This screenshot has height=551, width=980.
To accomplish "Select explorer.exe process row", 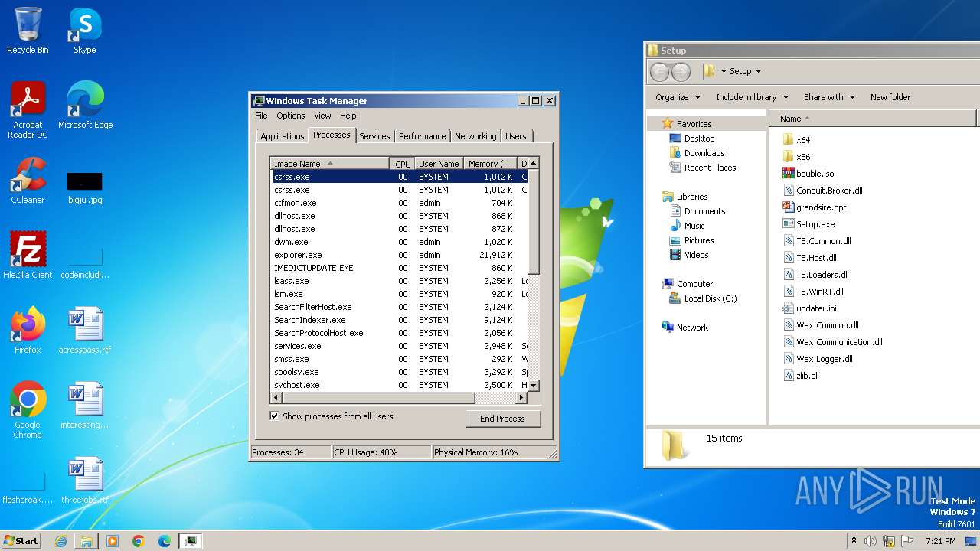I will click(399, 255).
